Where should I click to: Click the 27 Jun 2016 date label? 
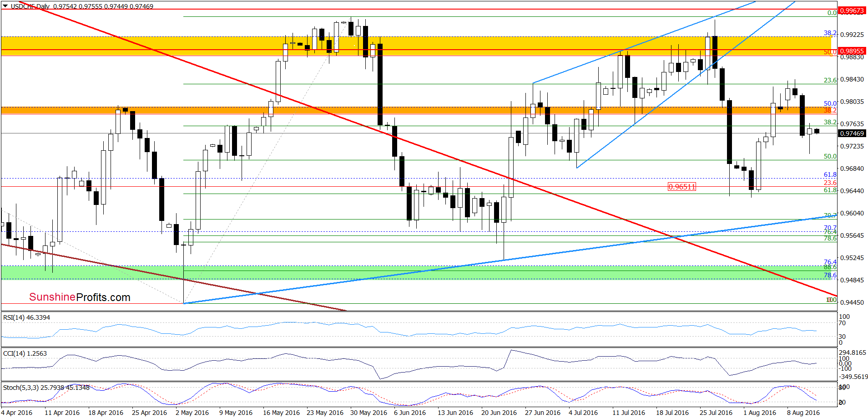[543, 413]
